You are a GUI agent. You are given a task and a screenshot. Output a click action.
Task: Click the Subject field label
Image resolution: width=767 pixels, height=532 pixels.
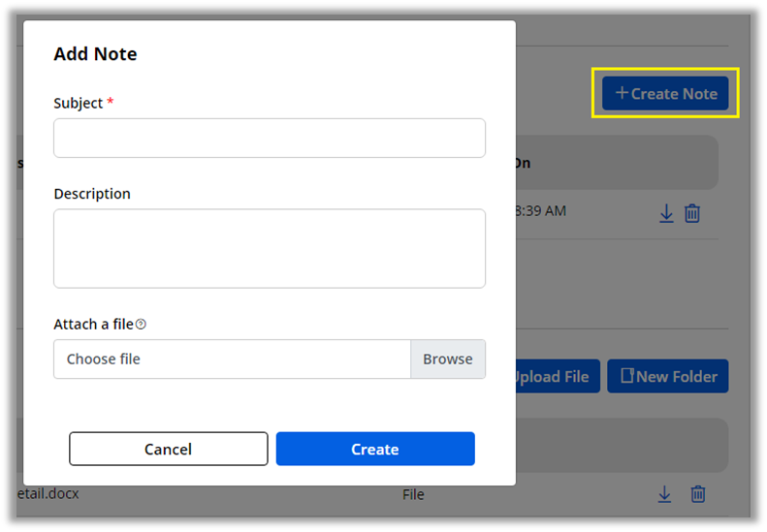[79, 103]
